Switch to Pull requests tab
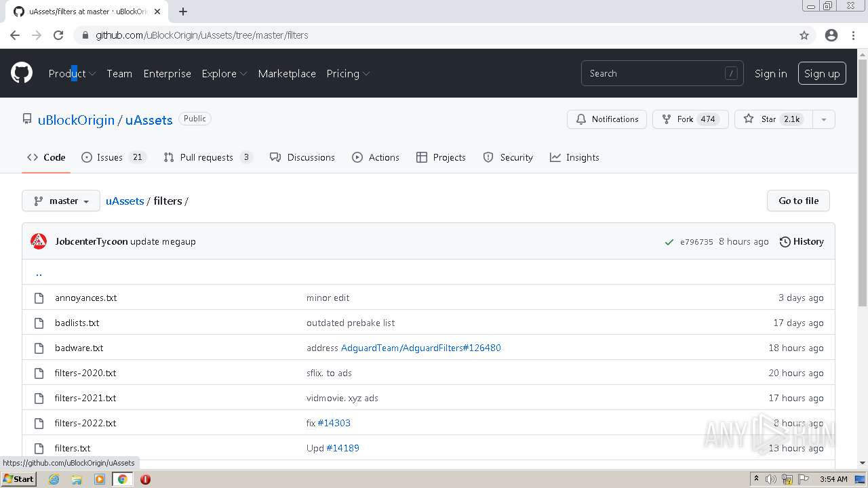The height and width of the screenshot is (488, 868). tap(208, 157)
